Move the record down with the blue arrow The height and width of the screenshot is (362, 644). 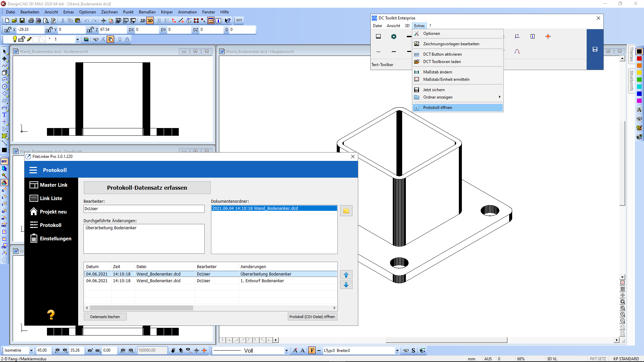click(346, 285)
